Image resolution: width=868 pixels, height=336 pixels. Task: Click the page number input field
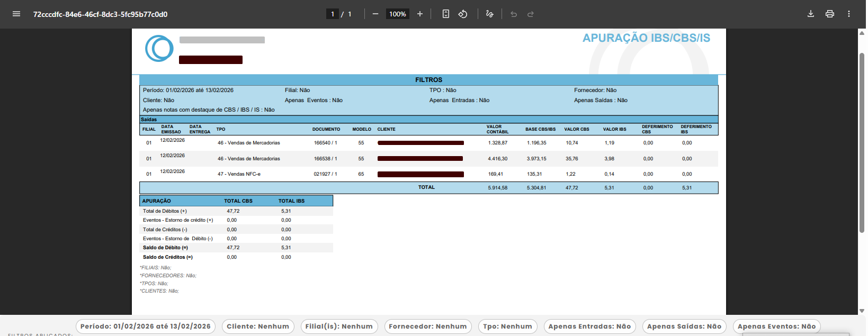(x=333, y=14)
